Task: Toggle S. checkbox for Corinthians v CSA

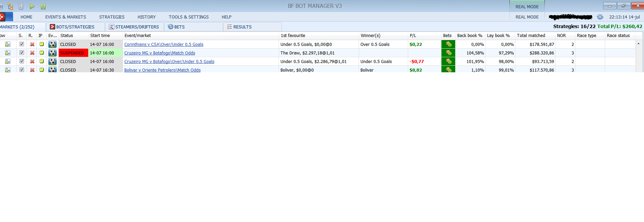Action: click(x=22, y=44)
